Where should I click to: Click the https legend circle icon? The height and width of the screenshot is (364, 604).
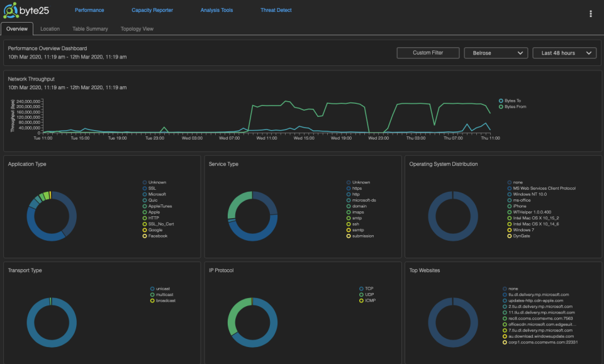click(348, 189)
